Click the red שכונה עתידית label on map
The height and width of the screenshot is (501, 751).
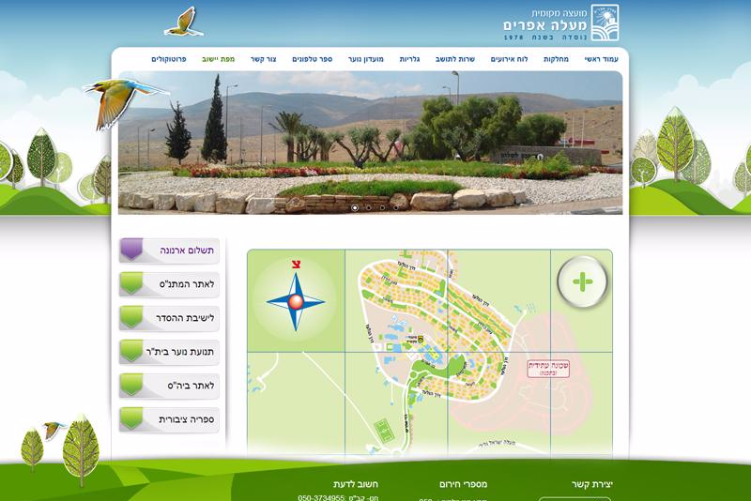coord(548,368)
